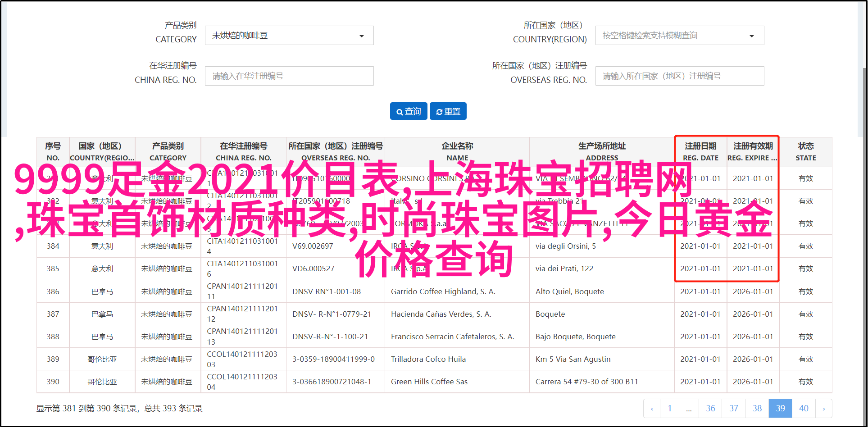Viewport: 868px width, 428px height.
Task: Click the pagination ellipsis button
Action: click(x=689, y=409)
